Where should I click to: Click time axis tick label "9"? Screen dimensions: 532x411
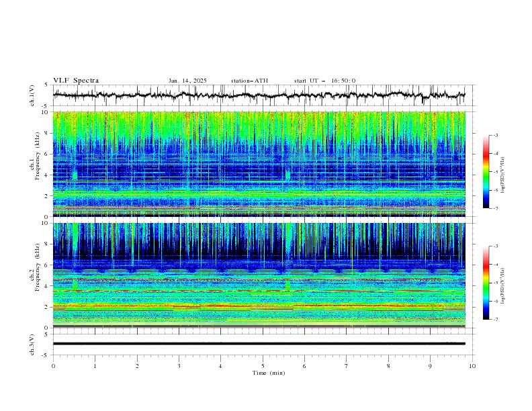430,366
